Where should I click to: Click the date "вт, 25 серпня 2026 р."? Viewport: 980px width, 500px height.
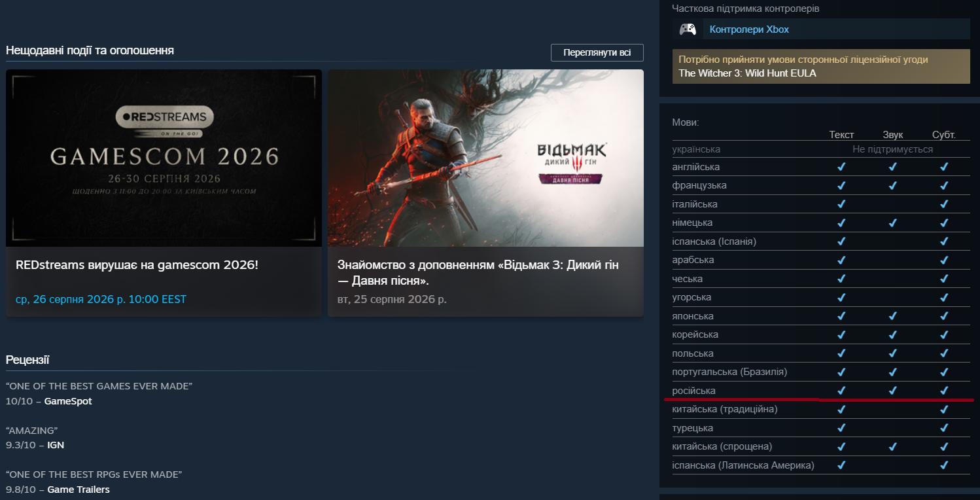pos(392,300)
